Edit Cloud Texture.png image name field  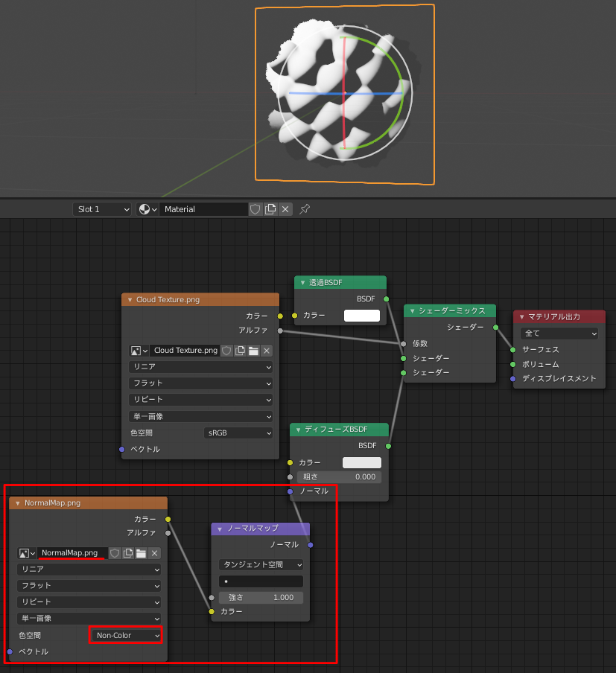[185, 351]
